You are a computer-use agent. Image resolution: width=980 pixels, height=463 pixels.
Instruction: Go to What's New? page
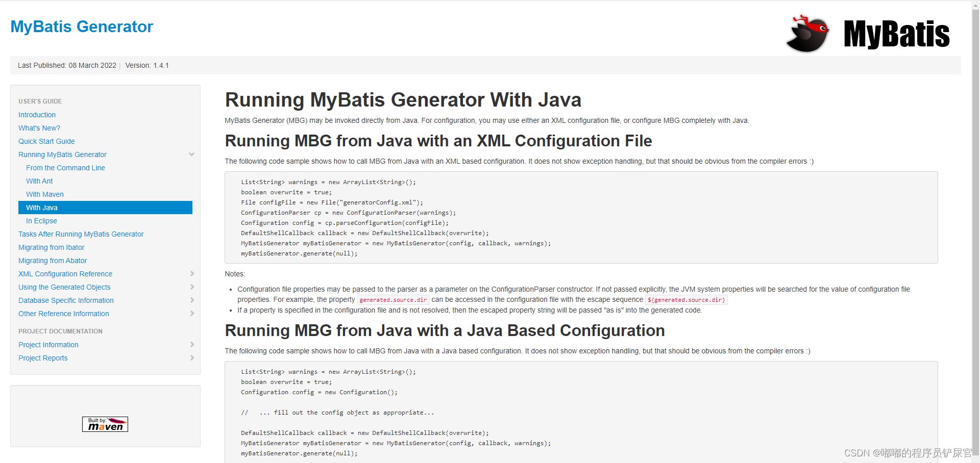39,128
